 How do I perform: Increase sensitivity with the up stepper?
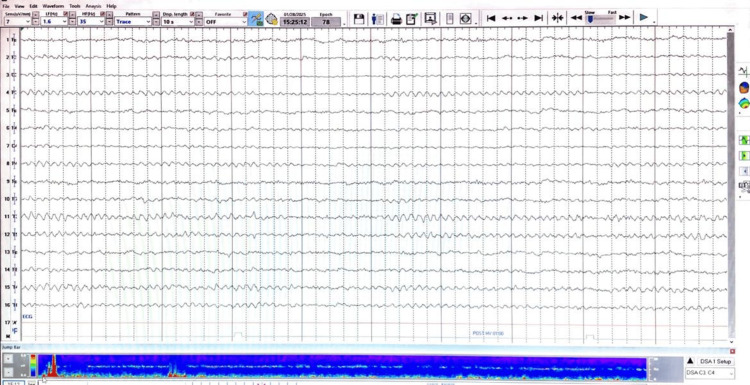[x=35, y=14]
